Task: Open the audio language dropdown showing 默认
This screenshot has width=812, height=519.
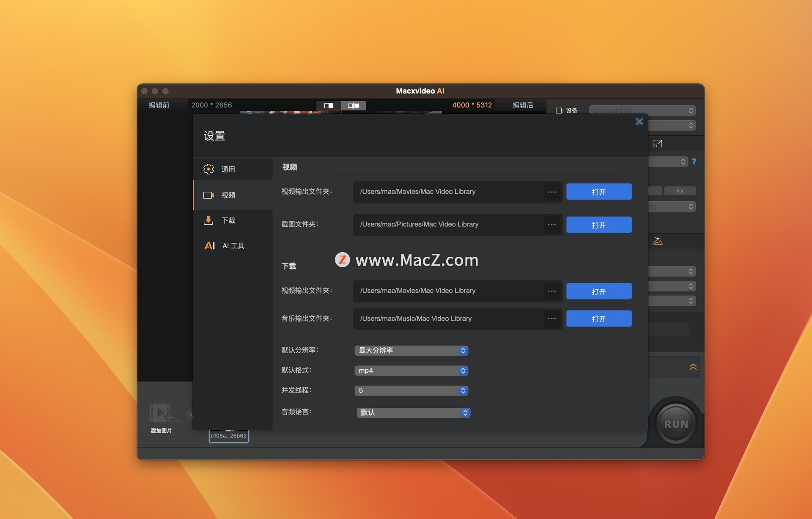Action: pyautogui.click(x=413, y=412)
